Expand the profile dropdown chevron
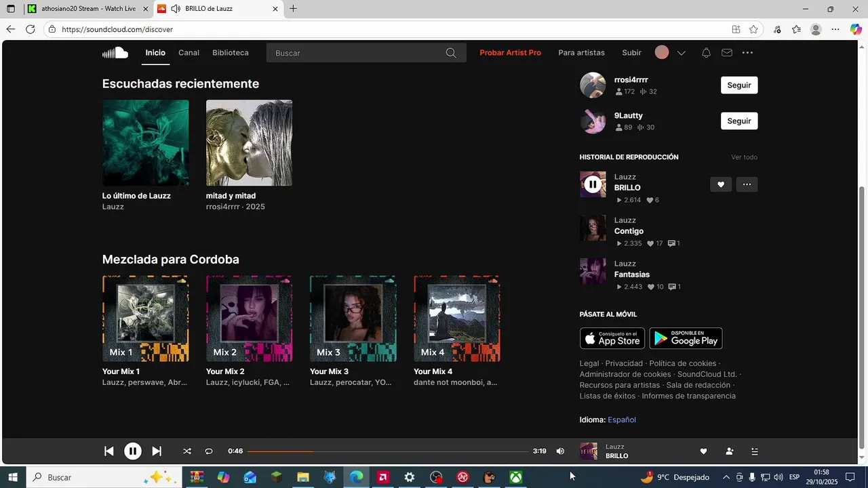 coord(682,53)
